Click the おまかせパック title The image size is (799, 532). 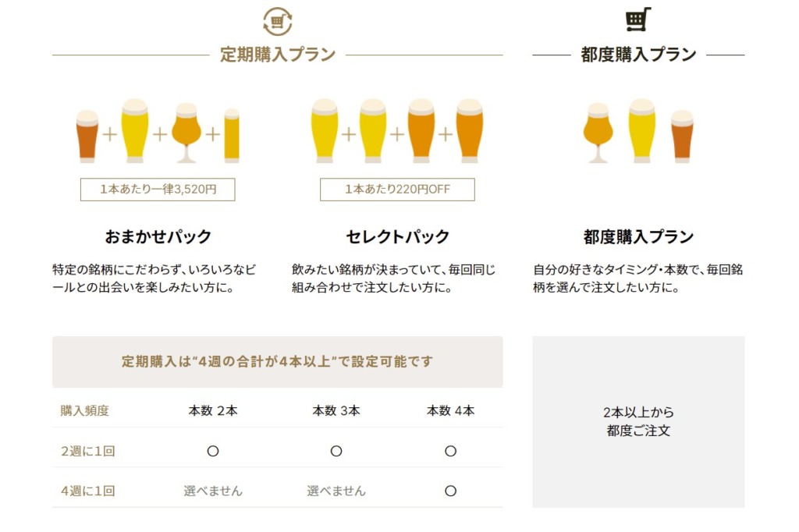pyautogui.click(x=158, y=236)
